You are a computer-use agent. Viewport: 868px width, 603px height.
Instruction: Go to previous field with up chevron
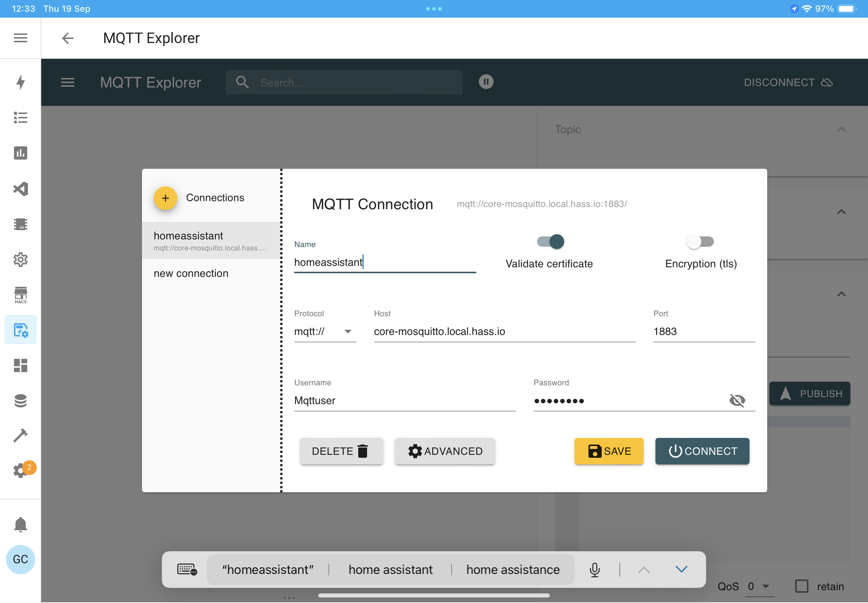click(x=644, y=570)
